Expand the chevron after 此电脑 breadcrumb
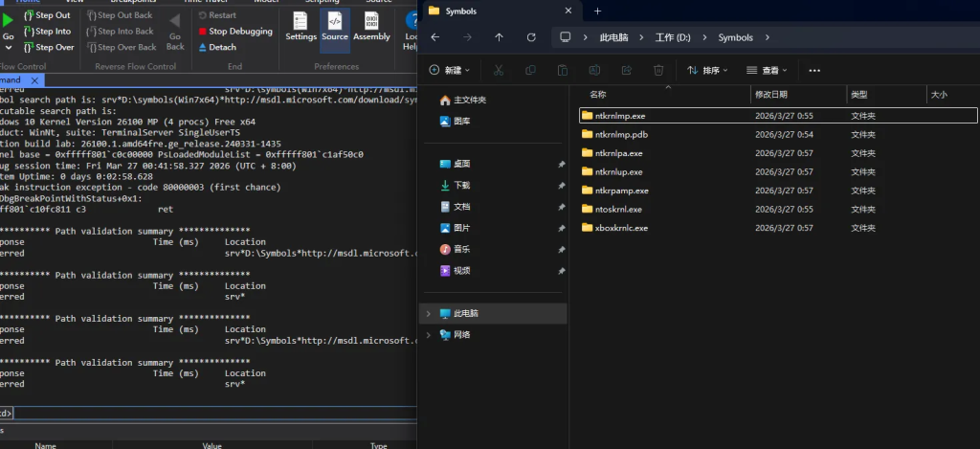This screenshot has width=980, height=449. 642,37
